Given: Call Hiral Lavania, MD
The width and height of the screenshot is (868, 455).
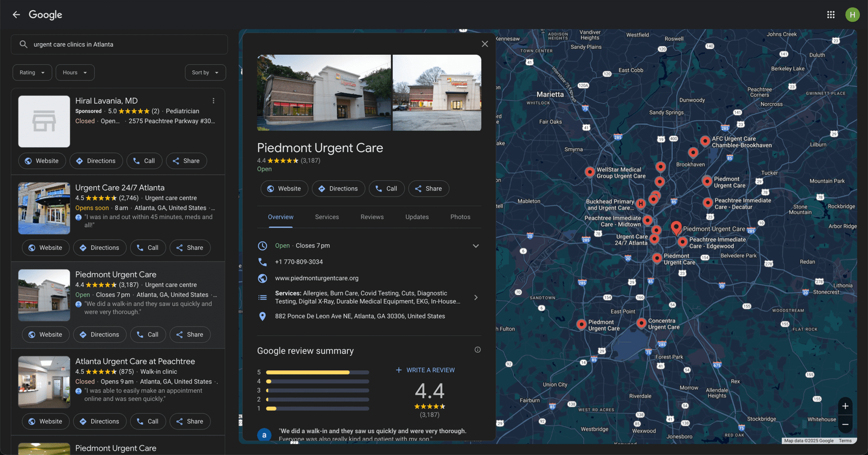Looking at the screenshot, I should coord(144,161).
